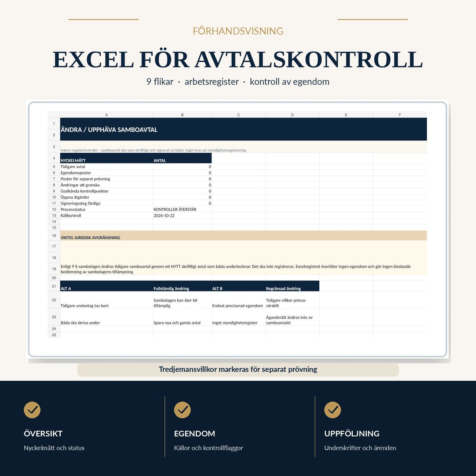Select column header E
The height and width of the screenshot is (476, 476).
point(346,115)
